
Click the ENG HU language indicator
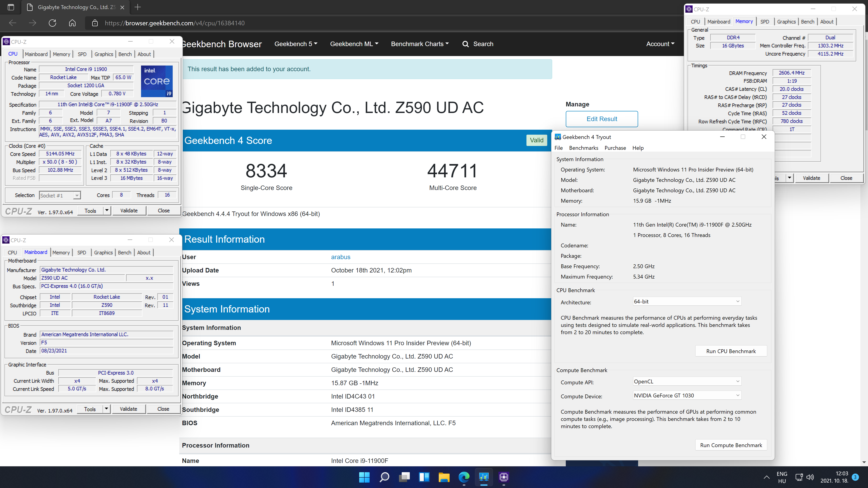(x=782, y=477)
